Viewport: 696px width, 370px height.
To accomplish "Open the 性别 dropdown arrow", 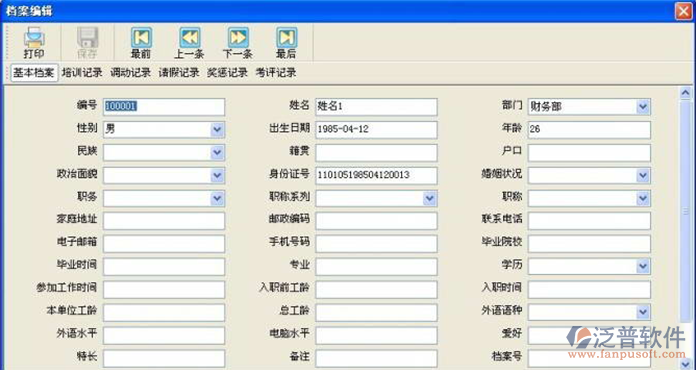I will pos(217,130).
